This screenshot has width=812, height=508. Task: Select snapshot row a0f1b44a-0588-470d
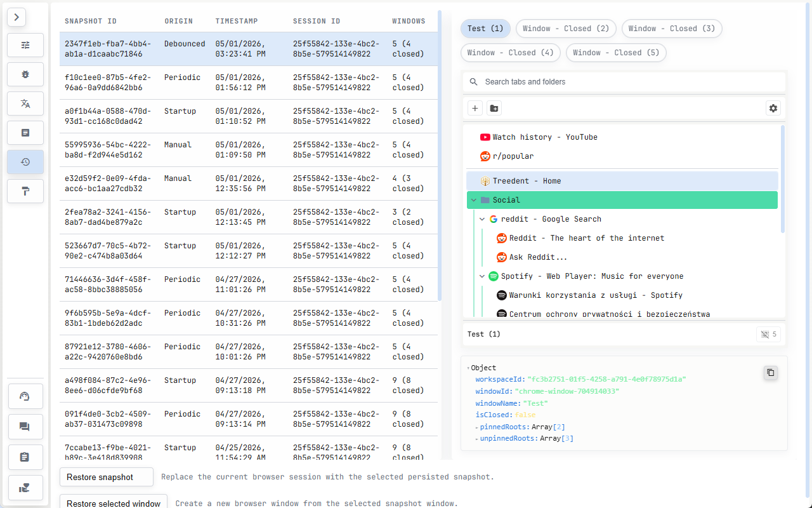coord(249,116)
